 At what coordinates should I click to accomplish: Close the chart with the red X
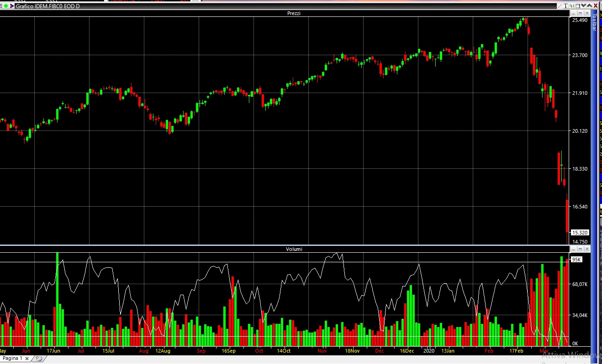point(596,6)
